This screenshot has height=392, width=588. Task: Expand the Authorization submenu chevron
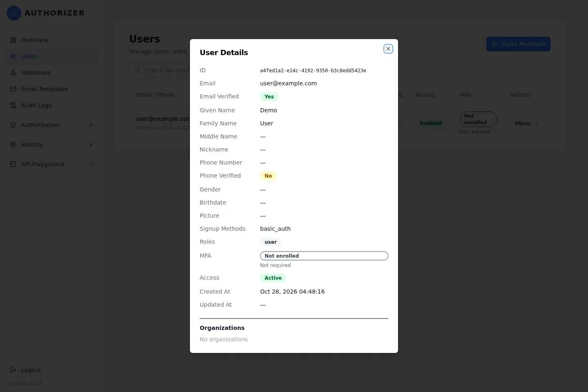point(91,125)
